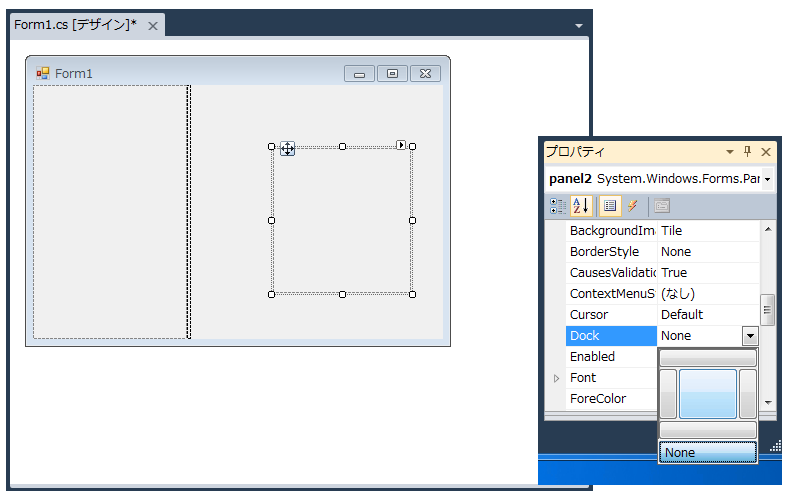The width and height of the screenshot is (800, 500).
Task: Show Events with the lightning bolt icon
Action: (x=633, y=206)
